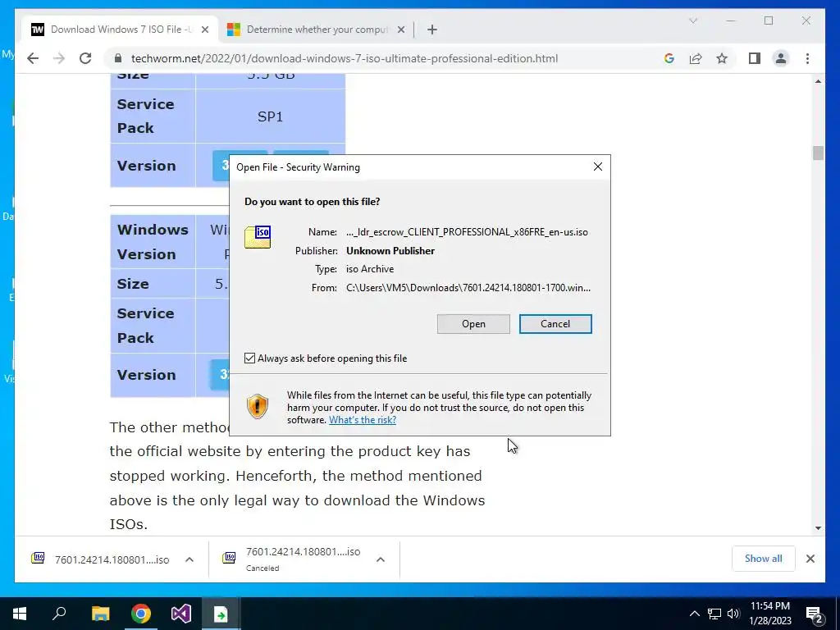Open the Windows Start menu
The height and width of the screenshot is (630, 840).
[20, 614]
